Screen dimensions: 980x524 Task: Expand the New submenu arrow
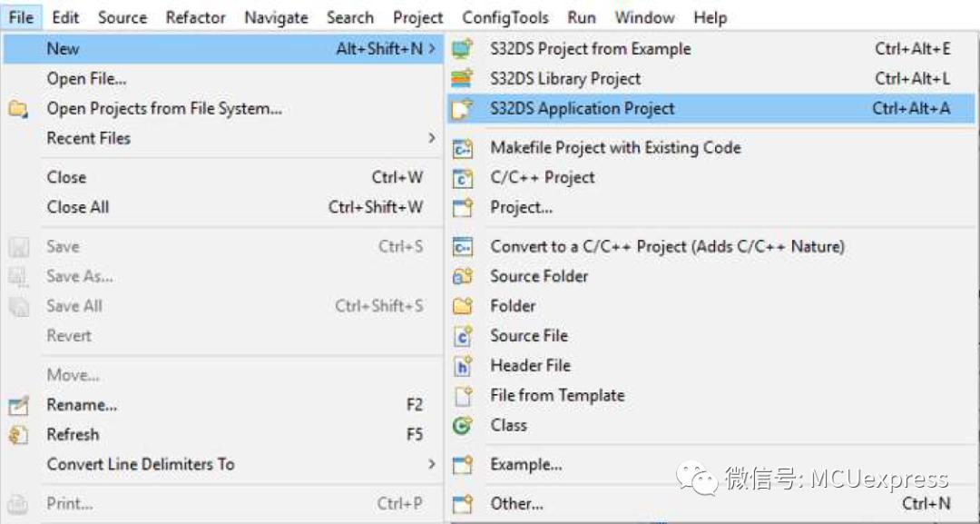(x=432, y=49)
